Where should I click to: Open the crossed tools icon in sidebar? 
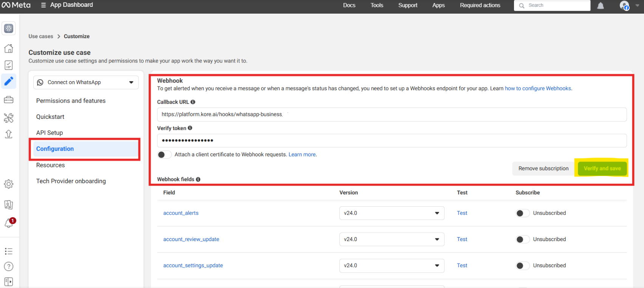[x=9, y=118]
